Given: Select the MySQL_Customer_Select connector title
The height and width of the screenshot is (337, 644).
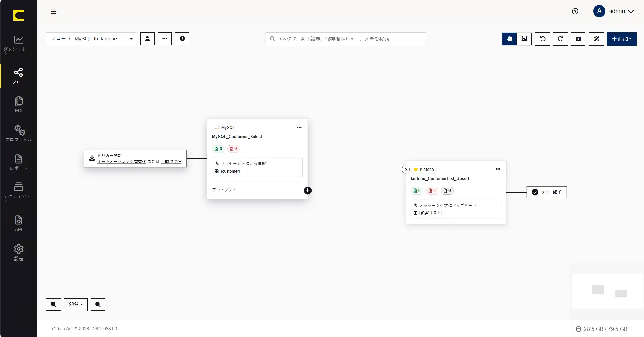Looking at the screenshot, I should click(237, 137).
